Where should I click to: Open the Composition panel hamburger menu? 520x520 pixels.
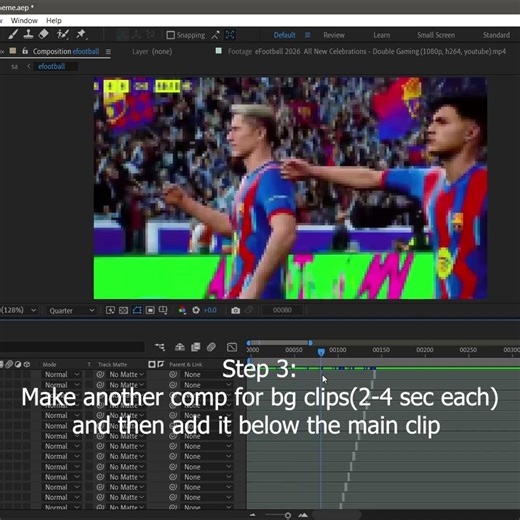click(x=108, y=52)
